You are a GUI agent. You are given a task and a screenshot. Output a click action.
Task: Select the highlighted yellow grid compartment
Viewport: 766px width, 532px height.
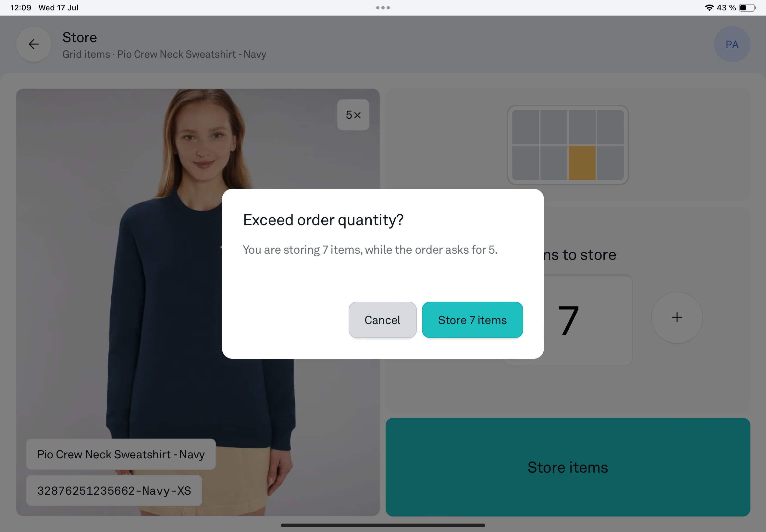[x=582, y=163]
